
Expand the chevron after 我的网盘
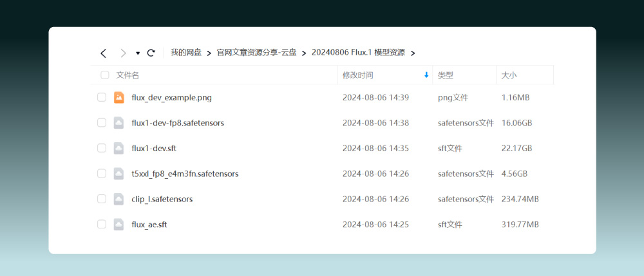(209, 53)
